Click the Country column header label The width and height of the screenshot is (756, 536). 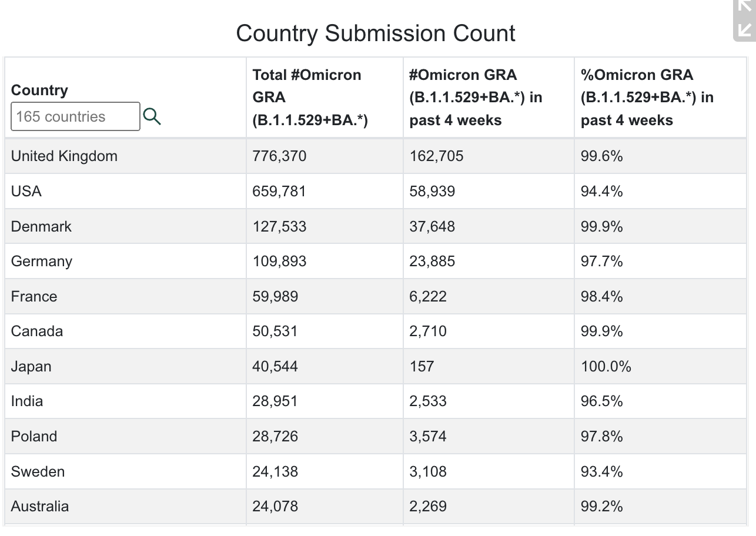[39, 90]
